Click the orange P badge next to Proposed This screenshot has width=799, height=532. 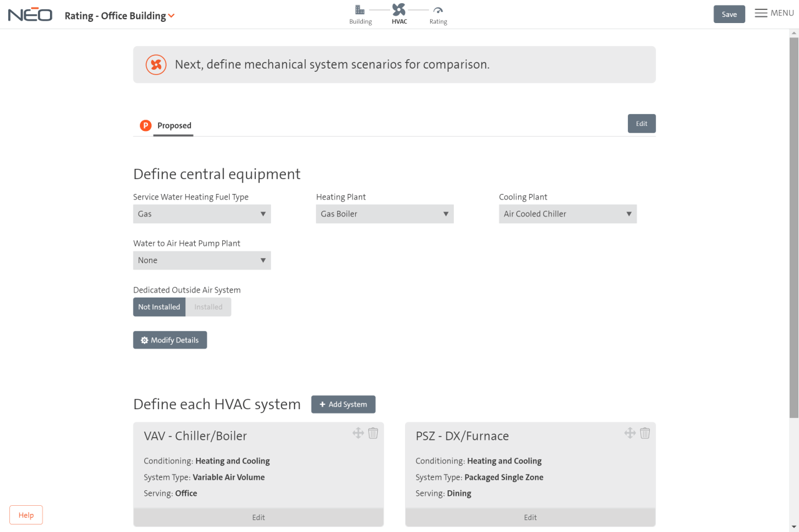click(x=145, y=125)
